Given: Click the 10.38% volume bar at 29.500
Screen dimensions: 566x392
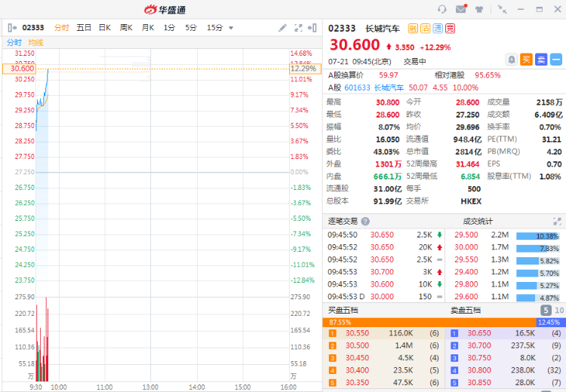Looking at the screenshot, I should coord(537,236).
